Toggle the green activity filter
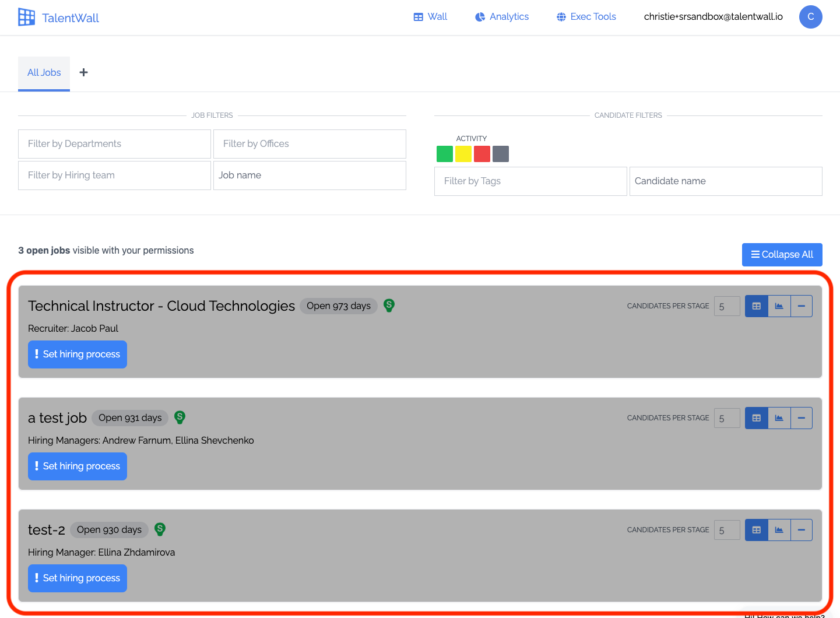 click(445, 154)
